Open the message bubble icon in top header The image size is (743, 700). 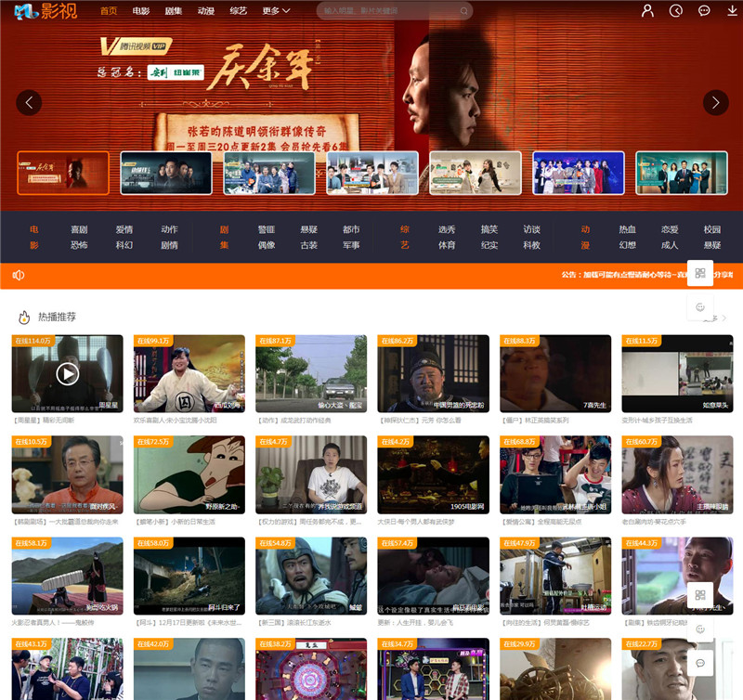click(704, 10)
